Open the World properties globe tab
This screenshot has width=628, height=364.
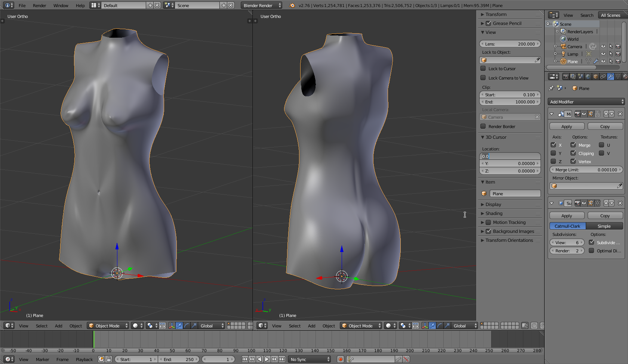(588, 77)
